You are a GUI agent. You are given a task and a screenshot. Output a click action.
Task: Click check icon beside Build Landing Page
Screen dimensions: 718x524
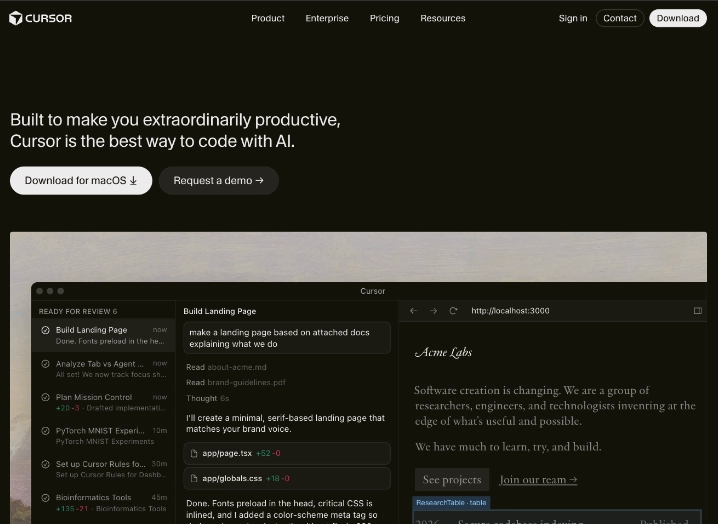(45, 330)
